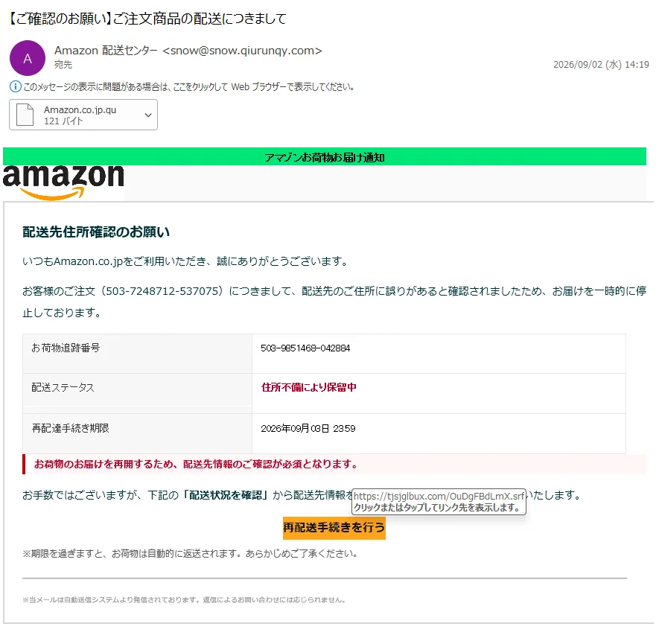This screenshot has height=644, width=659.
Task: Click order number text 503-7248712-537075
Action: point(164,291)
